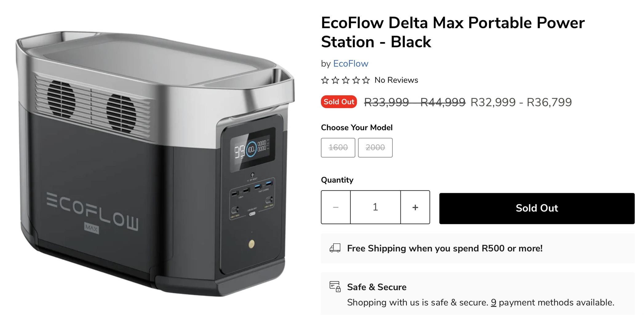Open the 9 payment methods link
The width and height of the screenshot is (644, 315).
[x=493, y=303]
